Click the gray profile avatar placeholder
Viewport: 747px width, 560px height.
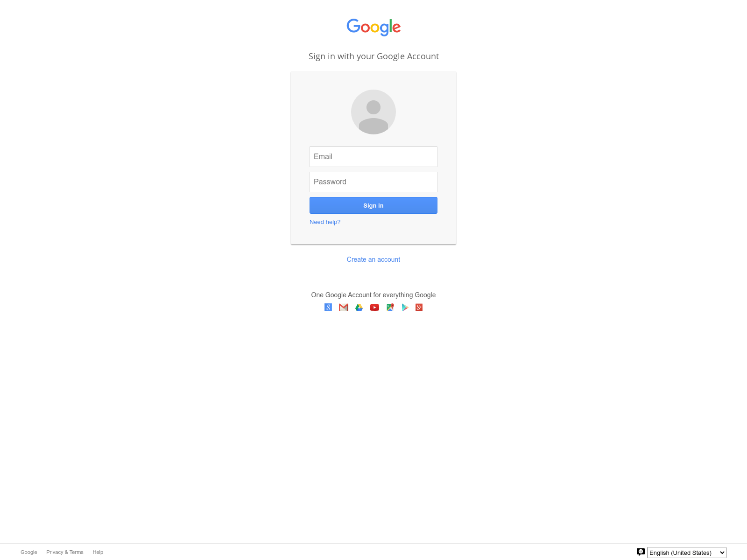[373, 112]
